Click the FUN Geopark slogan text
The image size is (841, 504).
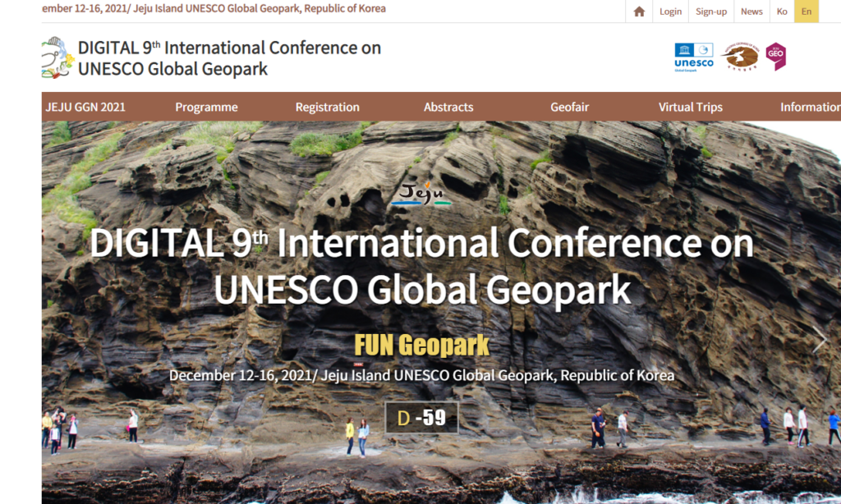pos(421,345)
